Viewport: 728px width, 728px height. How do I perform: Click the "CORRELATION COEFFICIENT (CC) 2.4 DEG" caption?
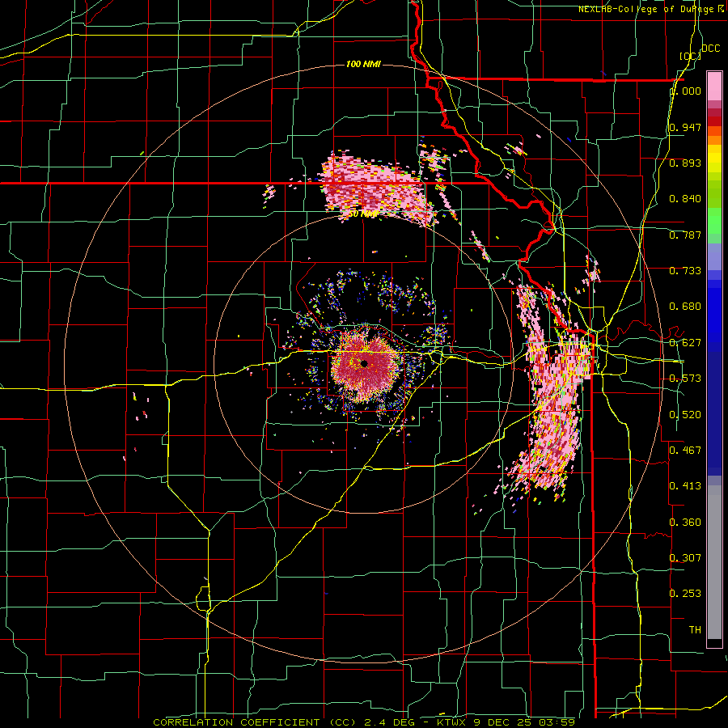tap(284, 722)
